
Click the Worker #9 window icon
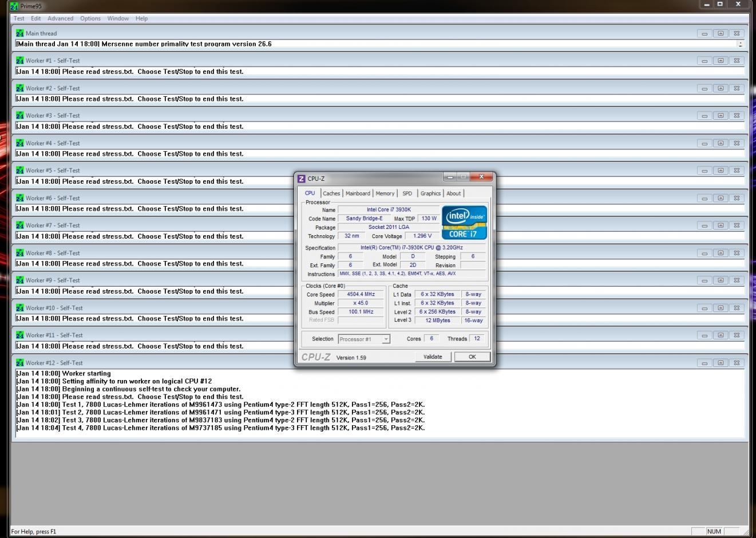click(20, 280)
